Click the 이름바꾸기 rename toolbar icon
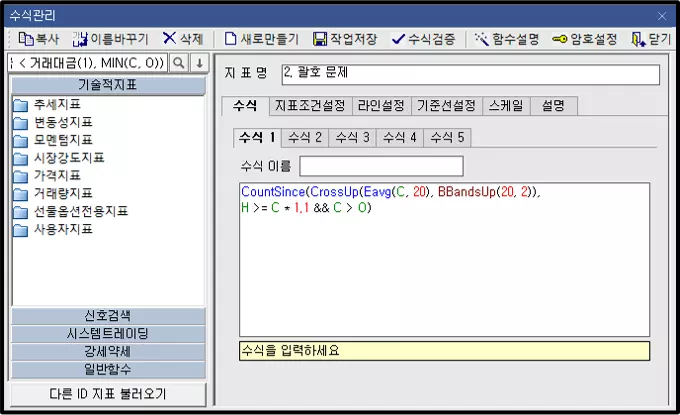The height and width of the screenshot is (415, 680). tap(80, 39)
